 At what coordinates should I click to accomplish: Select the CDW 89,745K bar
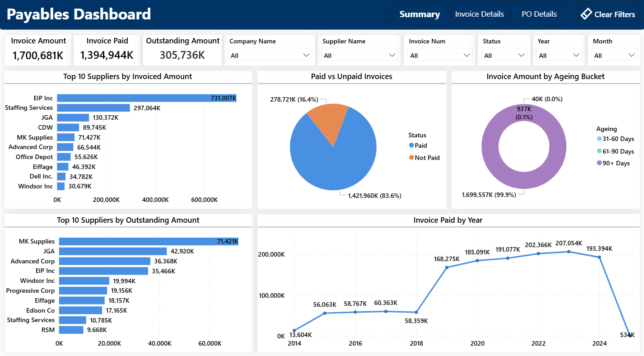tap(68, 127)
